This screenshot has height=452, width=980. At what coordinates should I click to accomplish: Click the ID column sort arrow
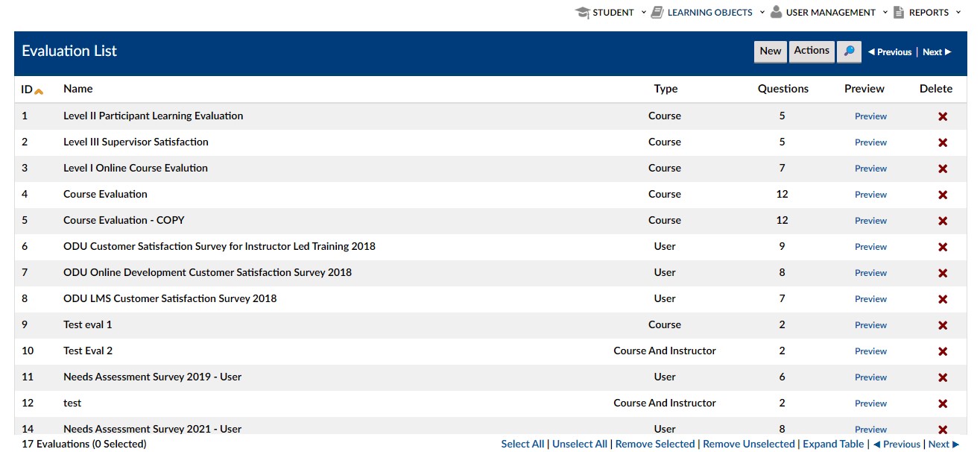click(39, 91)
